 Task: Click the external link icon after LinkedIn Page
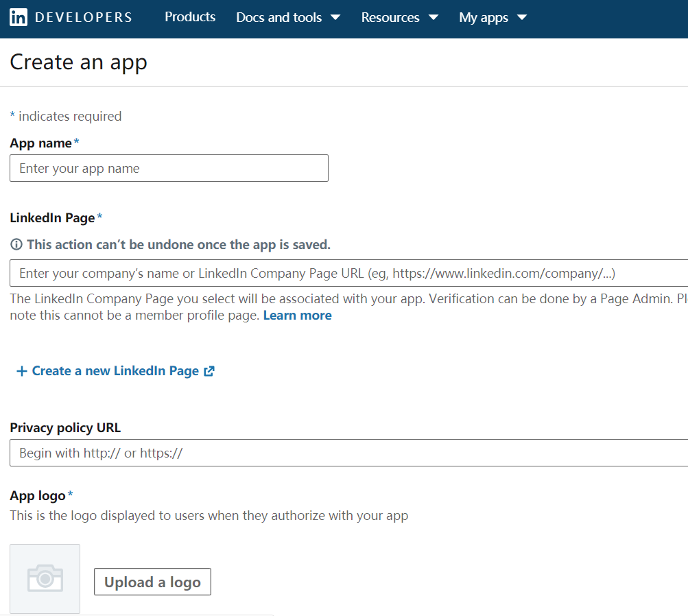point(209,371)
